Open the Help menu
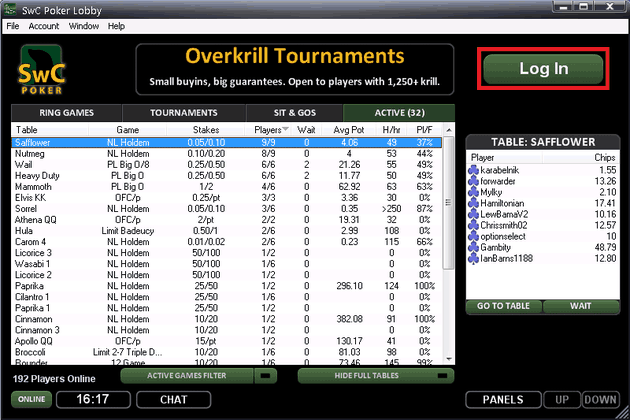The image size is (630, 420). tap(116, 26)
